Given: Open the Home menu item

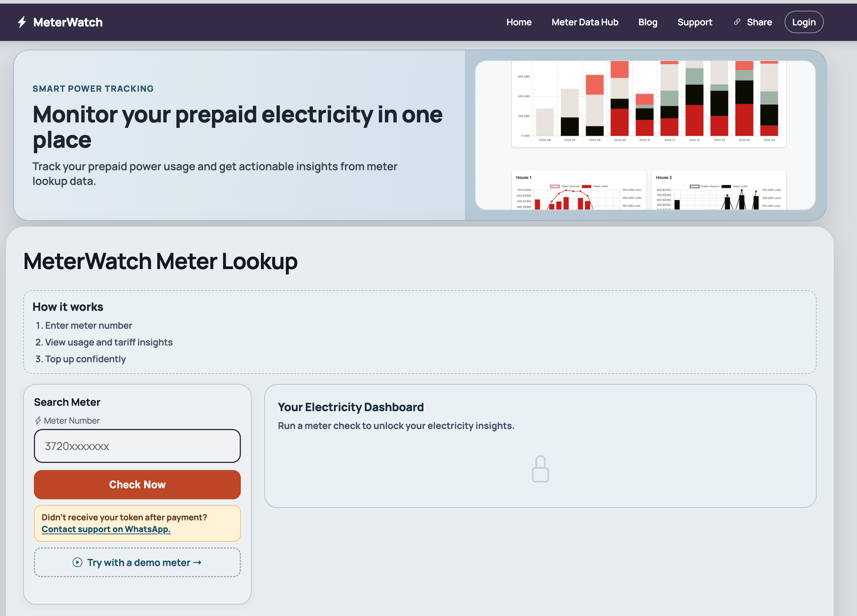Looking at the screenshot, I should click(x=519, y=22).
